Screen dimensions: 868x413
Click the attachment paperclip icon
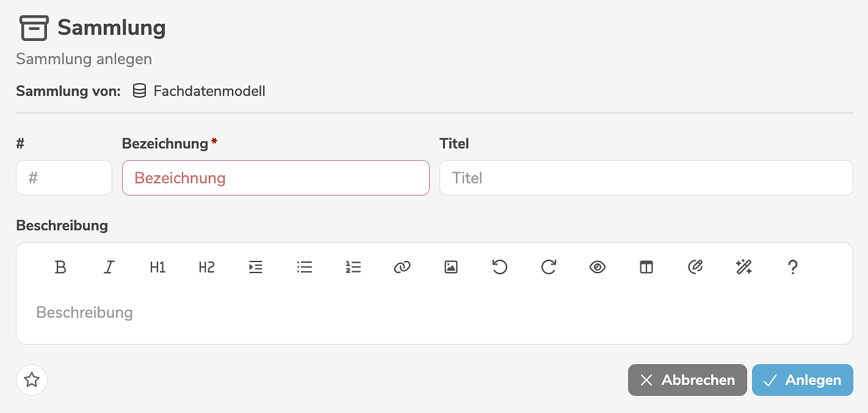695,267
